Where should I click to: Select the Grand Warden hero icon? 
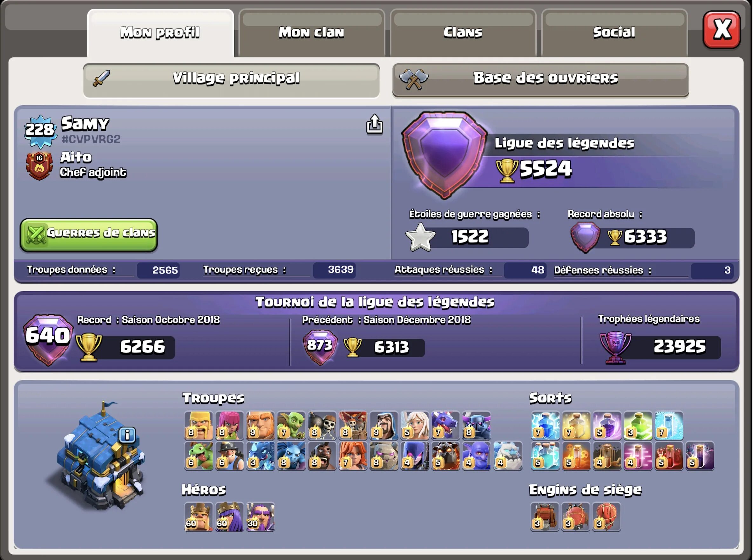[261, 516]
